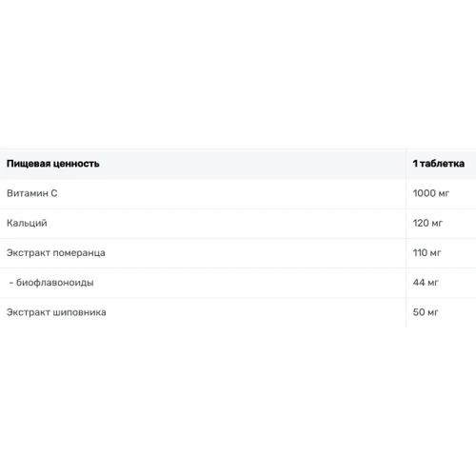Click the digit 1 before таблетка
The height and width of the screenshot is (476, 476).
tap(415, 164)
